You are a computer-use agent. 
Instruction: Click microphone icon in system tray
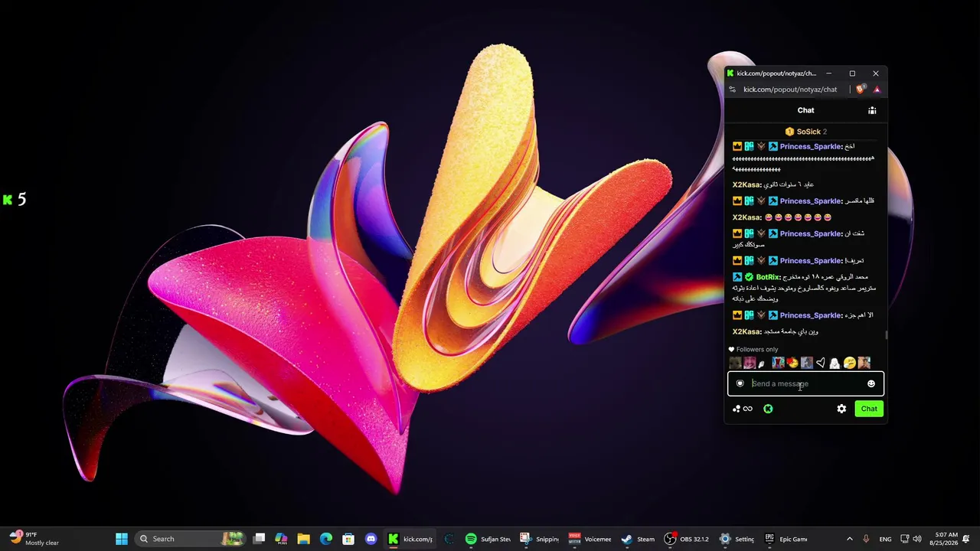click(866, 539)
